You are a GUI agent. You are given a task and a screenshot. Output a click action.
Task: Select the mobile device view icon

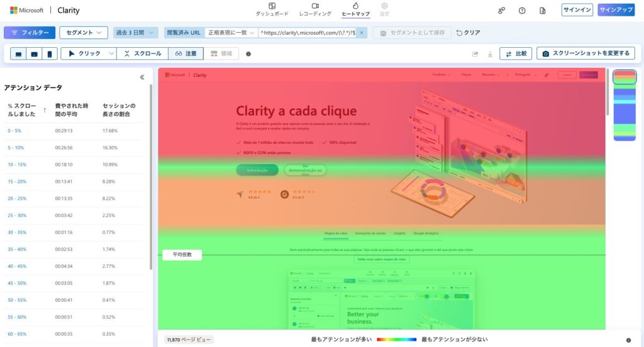click(50, 54)
